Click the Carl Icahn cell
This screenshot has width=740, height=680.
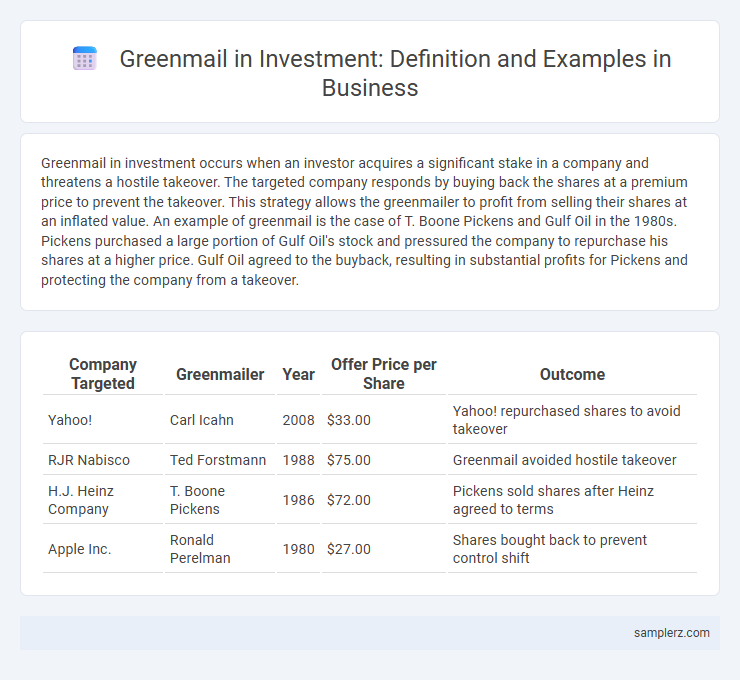click(220, 420)
